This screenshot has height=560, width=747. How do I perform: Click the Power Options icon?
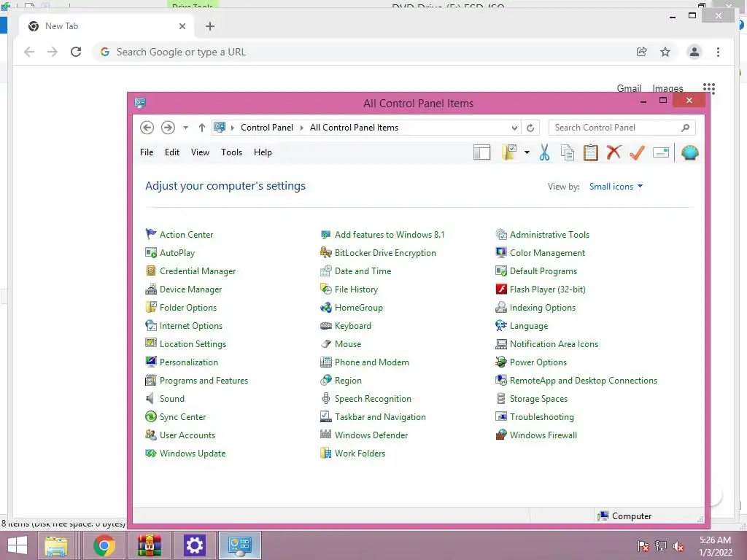click(x=501, y=362)
